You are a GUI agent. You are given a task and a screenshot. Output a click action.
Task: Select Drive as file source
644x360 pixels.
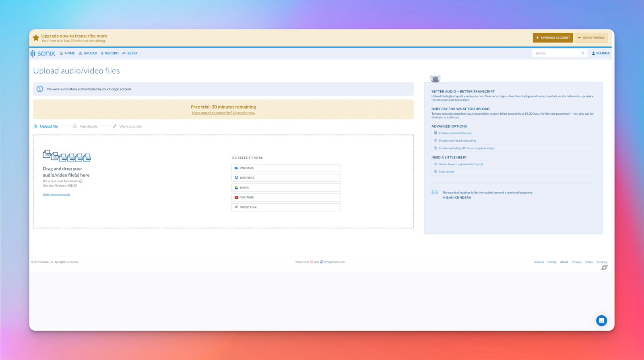click(x=286, y=187)
